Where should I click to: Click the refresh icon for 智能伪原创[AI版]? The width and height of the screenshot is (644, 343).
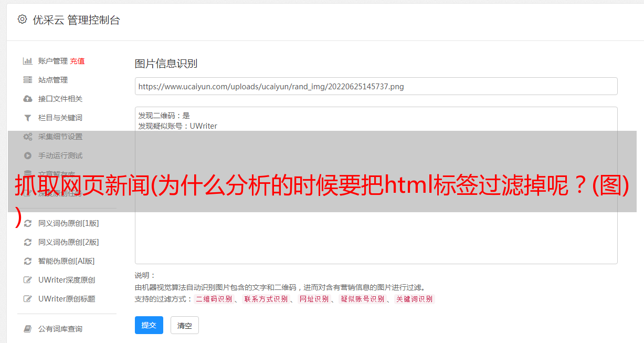pos(28,261)
